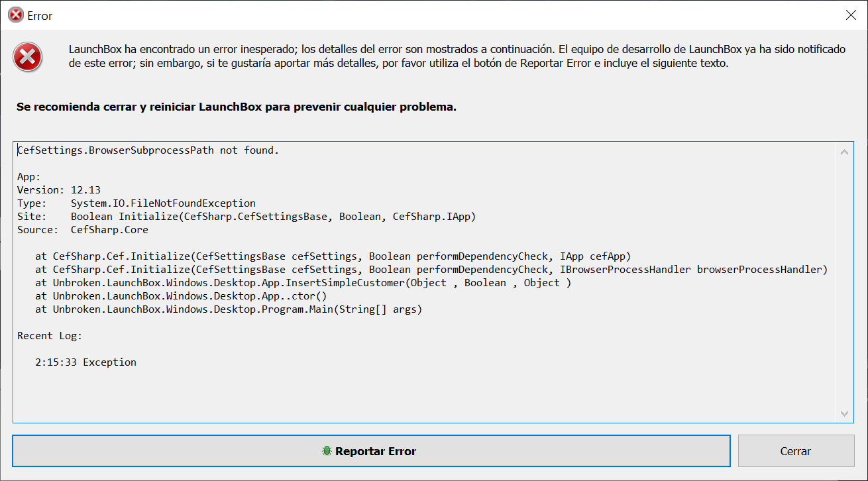
Task: Click the "App..ctor()" stack trace line
Action: tap(181, 296)
